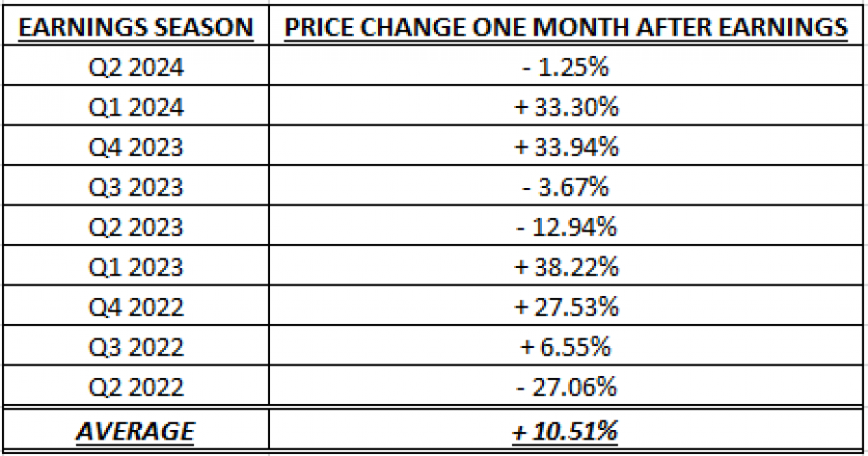Viewport: 868px width, 456px height.
Task: Select the +10.51% average value cell
Action: 566,430
